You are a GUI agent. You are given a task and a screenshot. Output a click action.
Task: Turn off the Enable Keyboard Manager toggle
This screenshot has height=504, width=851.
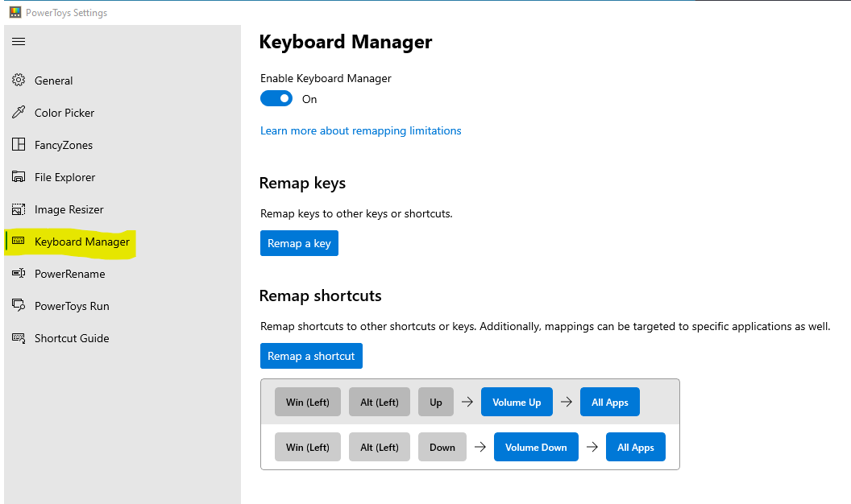pyautogui.click(x=276, y=99)
